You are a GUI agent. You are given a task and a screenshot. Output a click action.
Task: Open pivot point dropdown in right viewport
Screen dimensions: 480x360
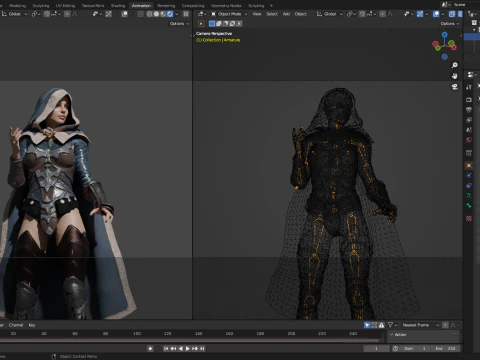point(351,14)
